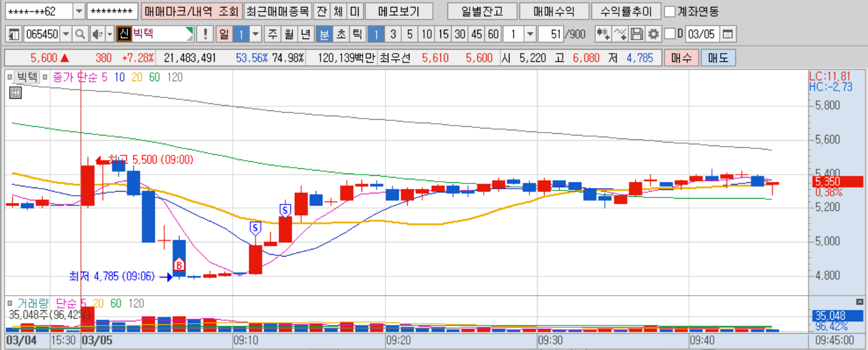
Task: Click the exclamation mark info button
Action: click(205, 34)
